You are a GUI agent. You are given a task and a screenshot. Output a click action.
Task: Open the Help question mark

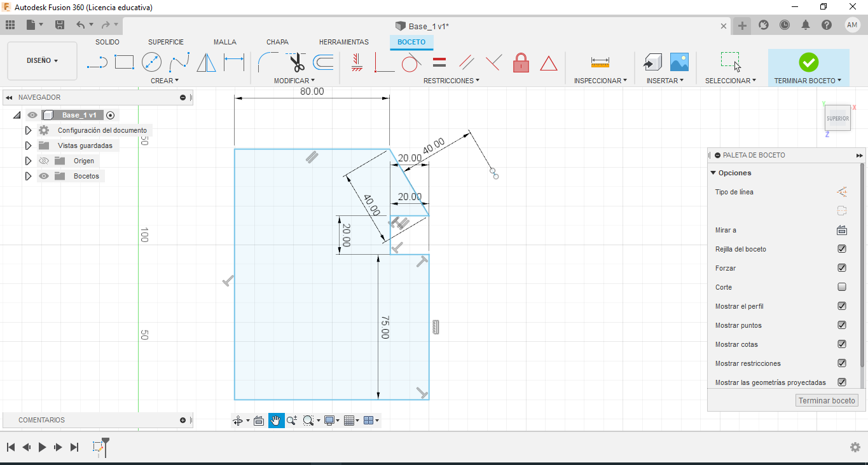point(826,25)
